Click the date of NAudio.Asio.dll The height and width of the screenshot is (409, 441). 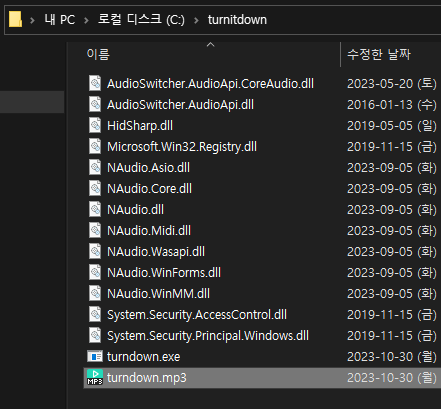coord(392,168)
